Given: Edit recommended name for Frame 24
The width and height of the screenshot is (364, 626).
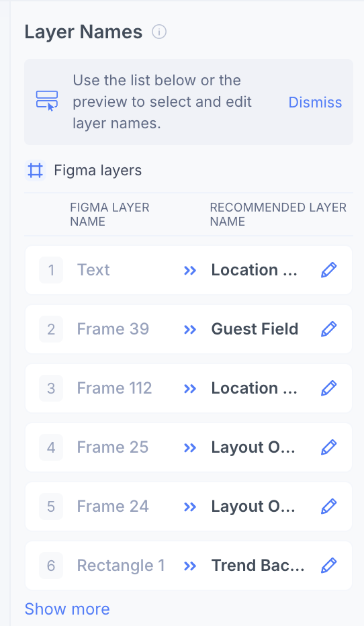Looking at the screenshot, I should (329, 506).
